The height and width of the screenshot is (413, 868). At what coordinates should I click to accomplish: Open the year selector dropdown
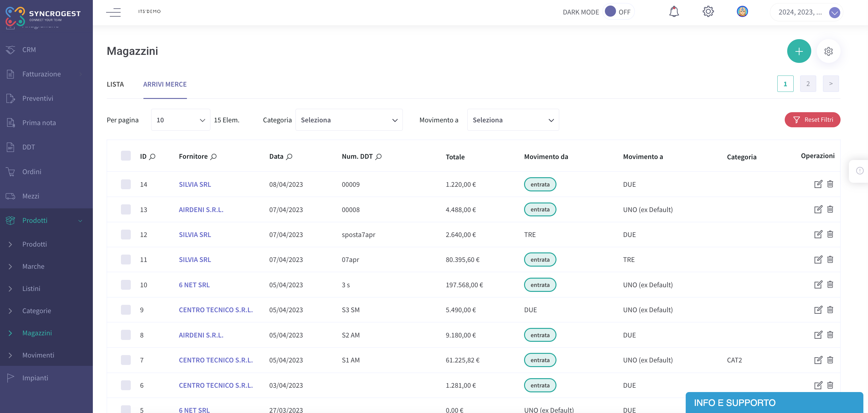[806, 12]
